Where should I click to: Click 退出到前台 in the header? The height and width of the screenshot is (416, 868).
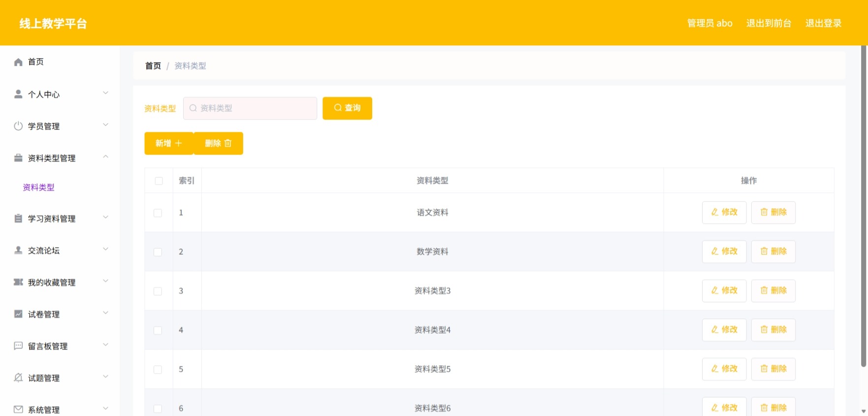(769, 23)
